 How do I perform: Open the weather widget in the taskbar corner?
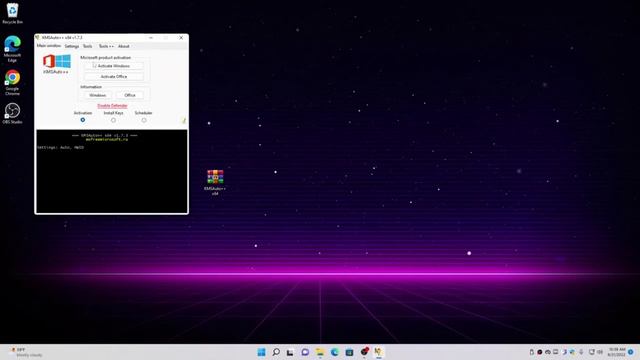[x=26, y=352]
